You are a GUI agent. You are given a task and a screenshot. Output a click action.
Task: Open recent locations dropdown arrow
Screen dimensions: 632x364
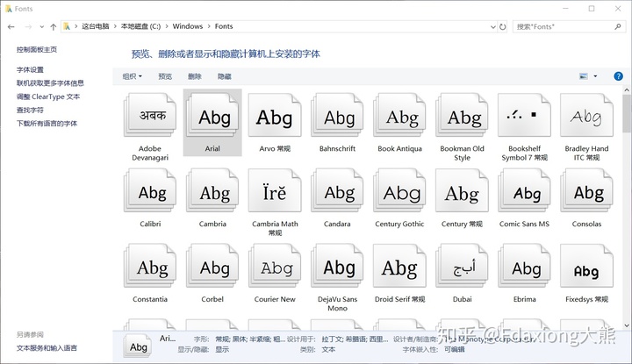coord(41,26)
